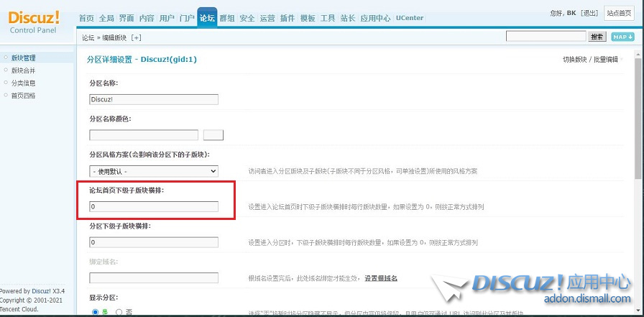The width and height of the screenshot is (644, 317).
Task: Open the 插件 menu tab
Action: [x=287, y=18]
